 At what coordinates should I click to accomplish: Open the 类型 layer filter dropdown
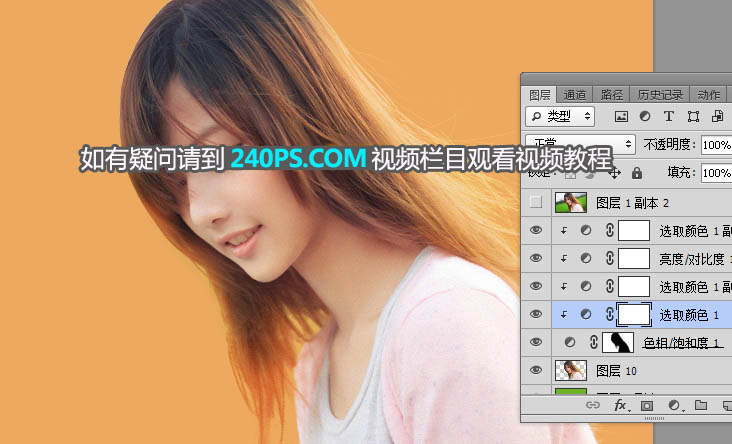tap(560, 116)
